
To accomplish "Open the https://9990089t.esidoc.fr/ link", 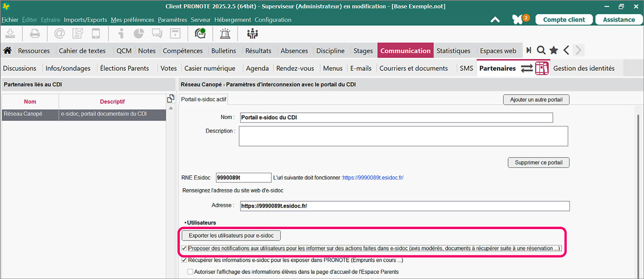I will (x=374, y=178).
